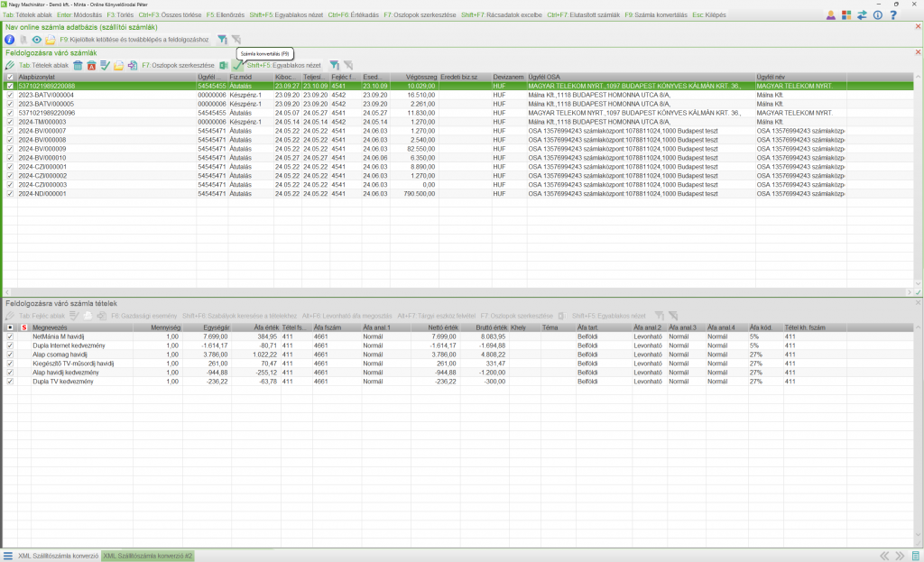Click the green checkmark Számla konvertálás icon

(237, 66)
